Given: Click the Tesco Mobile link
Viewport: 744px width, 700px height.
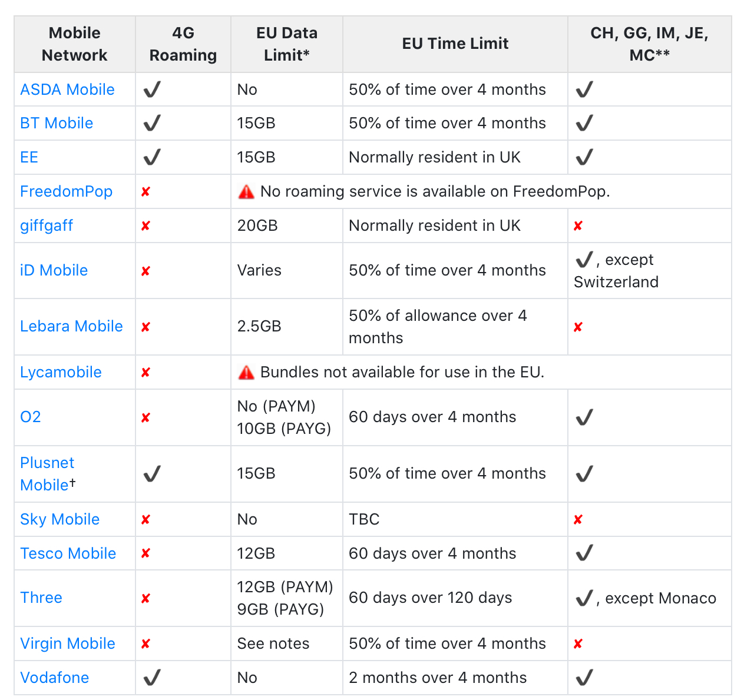Looking at the screenshot, I should [x=68, y=553].
